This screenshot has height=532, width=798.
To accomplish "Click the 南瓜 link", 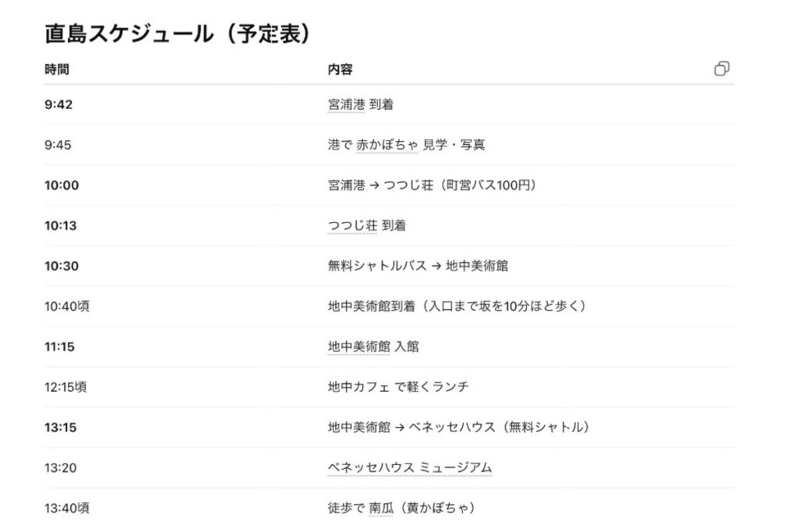I will point(381,509).
